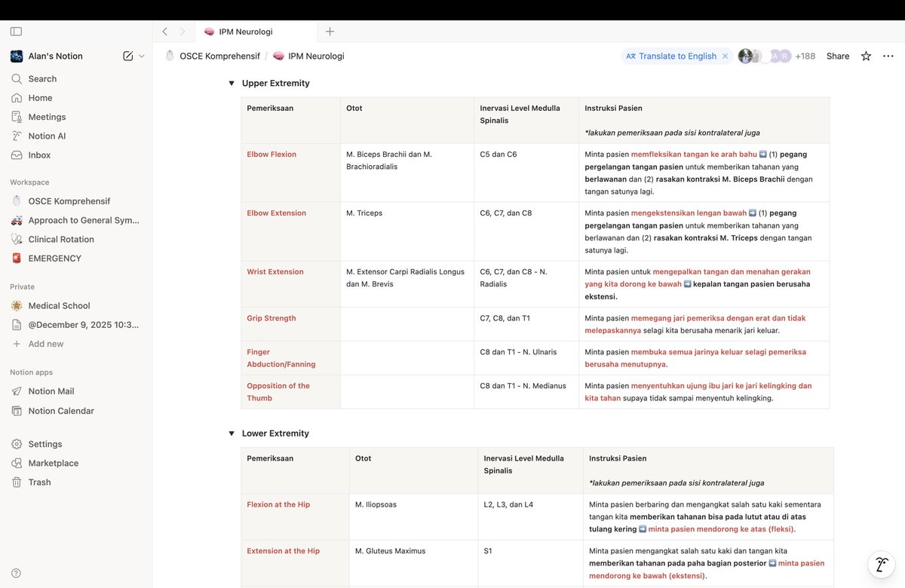Open the December 9, 2025 page
This screenshot has height=588, width=905.
coord(76,325)
